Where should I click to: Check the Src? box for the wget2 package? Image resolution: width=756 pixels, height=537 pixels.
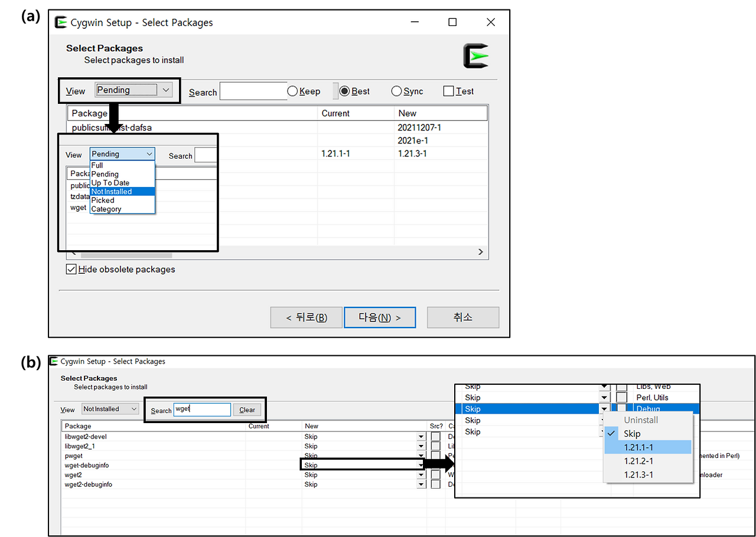tap(435, 475)
